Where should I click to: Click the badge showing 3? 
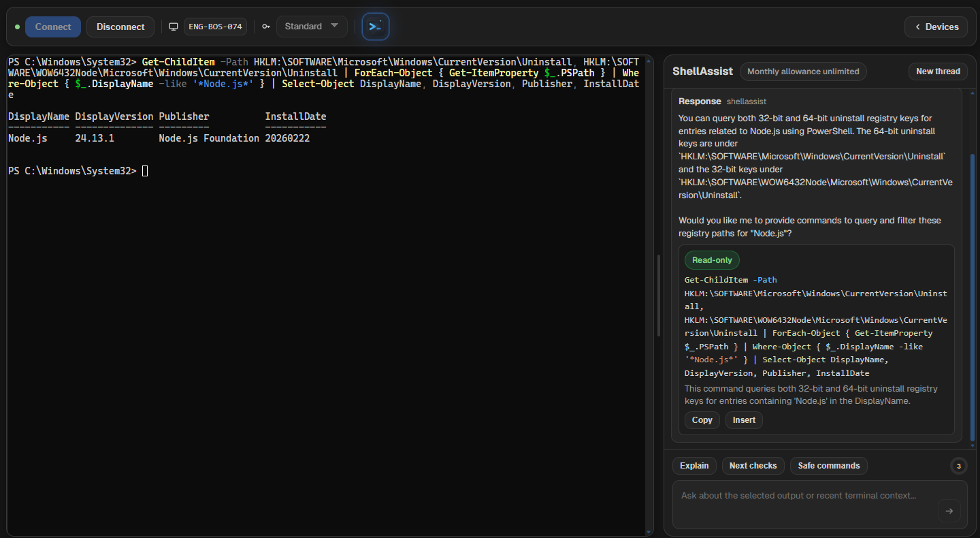pos(959,466)
